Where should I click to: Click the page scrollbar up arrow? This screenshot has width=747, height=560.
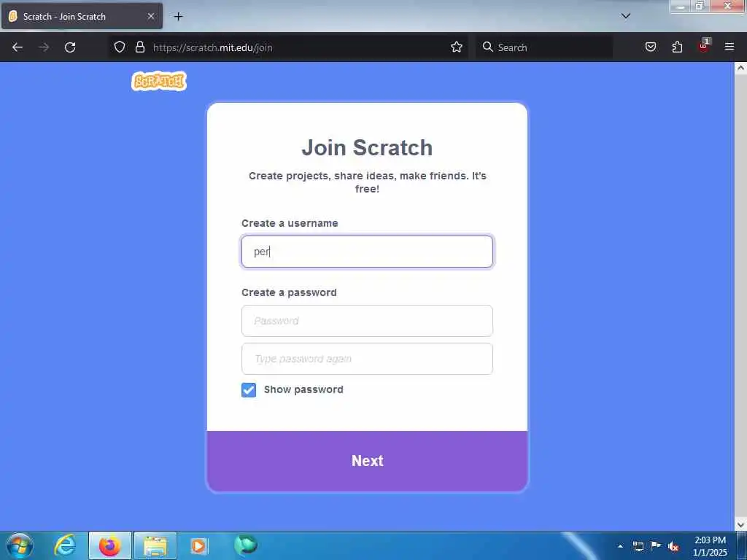pyautogui.click(x=740, y=68)
